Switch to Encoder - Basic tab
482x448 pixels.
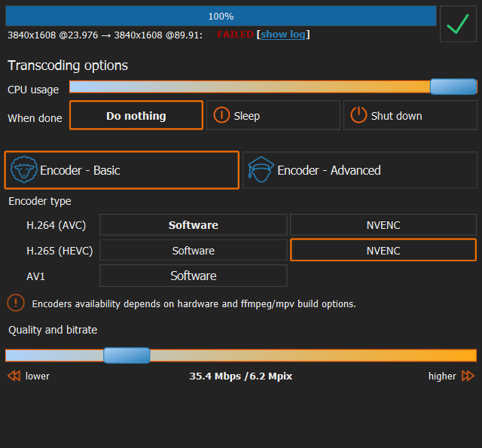pyautogui.click(x=122, y=171)
